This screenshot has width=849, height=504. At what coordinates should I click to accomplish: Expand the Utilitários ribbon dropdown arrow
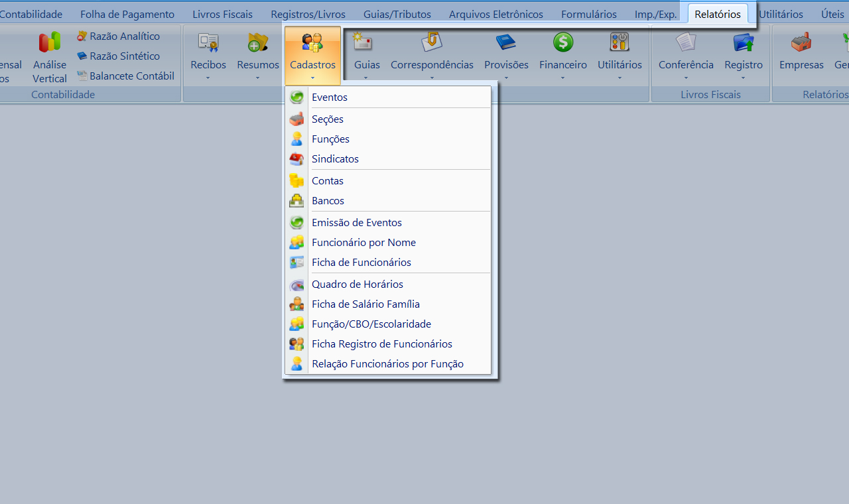(x=620, y=78)
